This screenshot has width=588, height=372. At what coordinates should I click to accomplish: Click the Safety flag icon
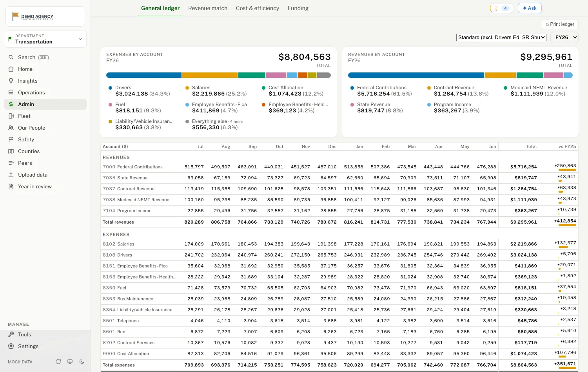(x=11, y=139)
